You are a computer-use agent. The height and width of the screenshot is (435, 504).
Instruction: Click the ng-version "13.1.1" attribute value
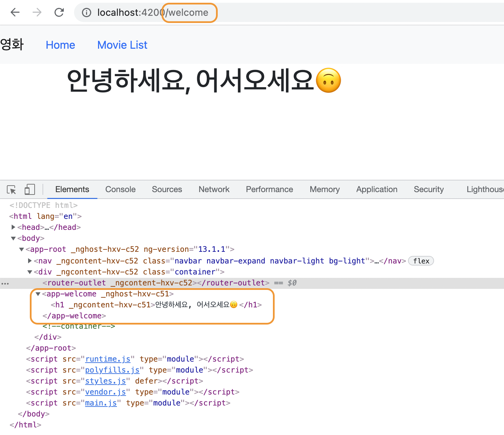pyautogui.click(x=212, y=249)
